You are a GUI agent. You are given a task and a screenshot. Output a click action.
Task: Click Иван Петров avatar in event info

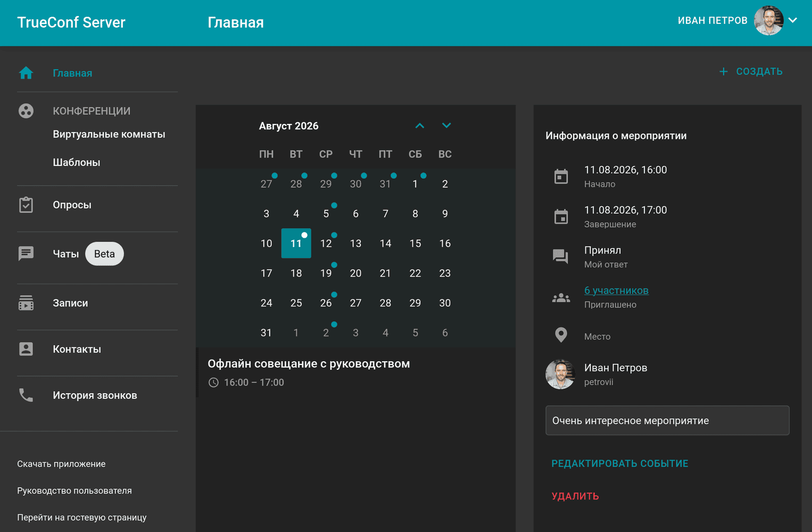click(x=560, y=374)
